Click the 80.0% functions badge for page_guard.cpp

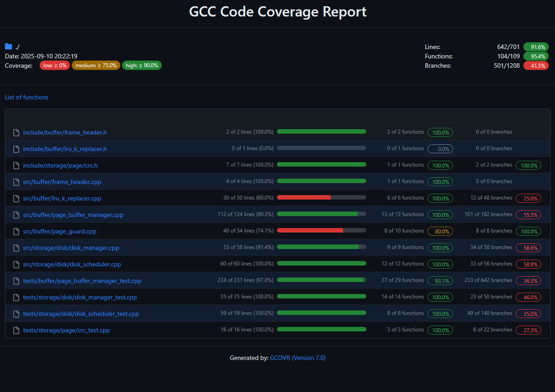[440, 231]
